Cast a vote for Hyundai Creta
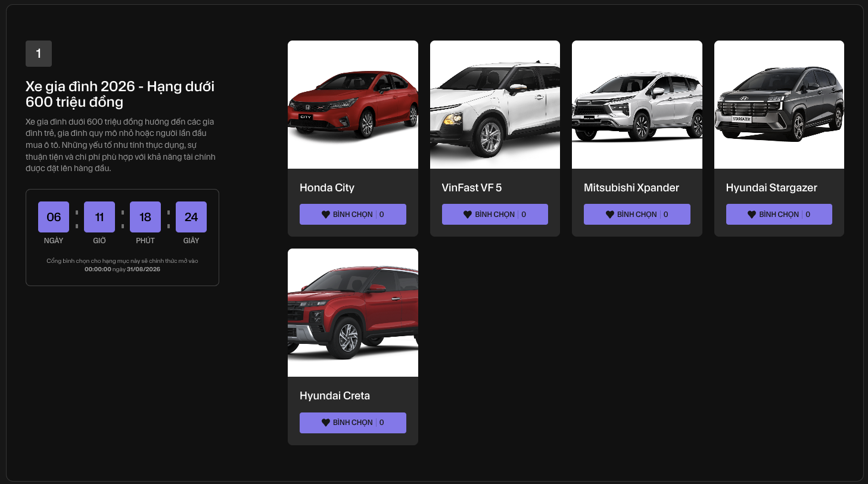Screen dimensions: 868x484 353,423
